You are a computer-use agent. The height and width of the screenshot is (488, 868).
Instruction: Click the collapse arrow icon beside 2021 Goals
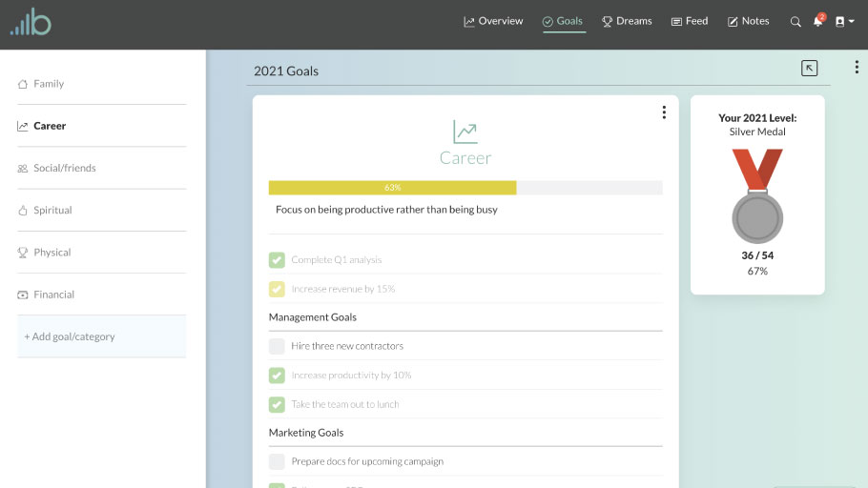[809, 68]
